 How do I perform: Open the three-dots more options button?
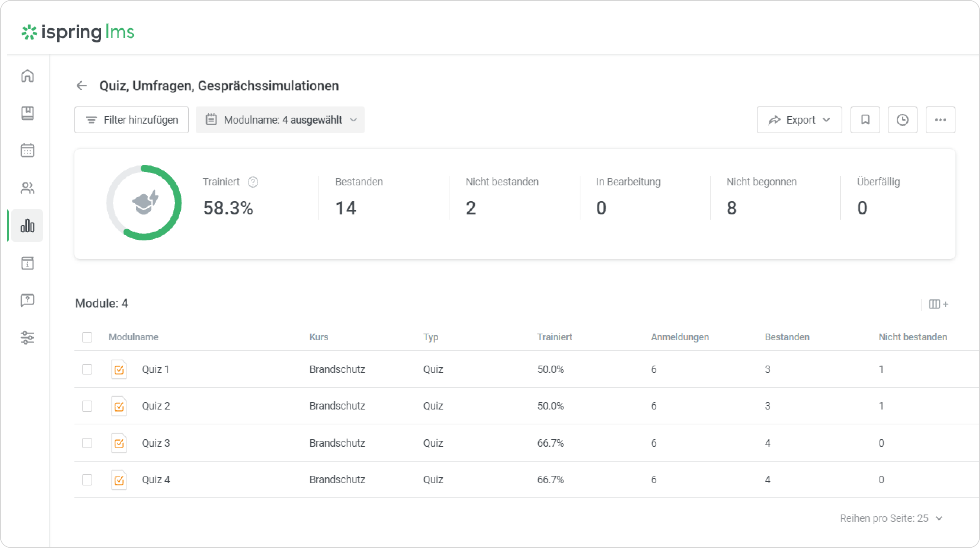[x=940, y=120]
